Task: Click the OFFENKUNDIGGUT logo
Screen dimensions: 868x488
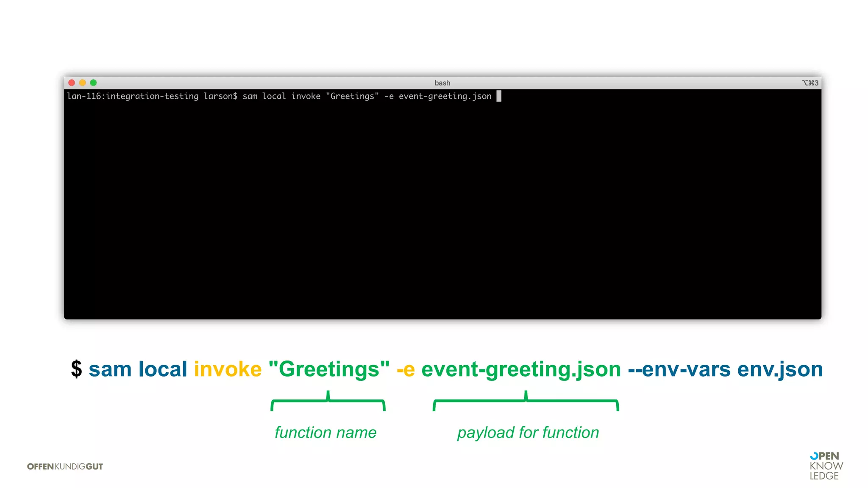Action: tap(65, 466)
